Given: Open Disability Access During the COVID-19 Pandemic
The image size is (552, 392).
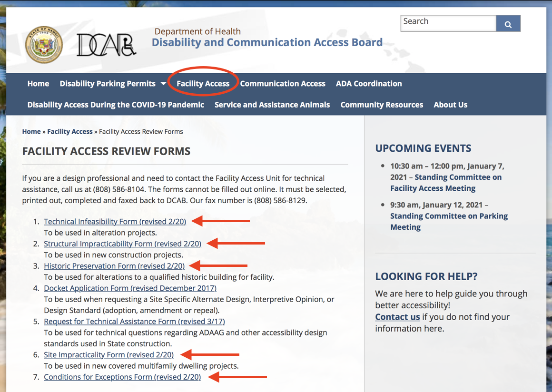Looking at the screenshot, I should pyautogui.click(x=116, y=105).
